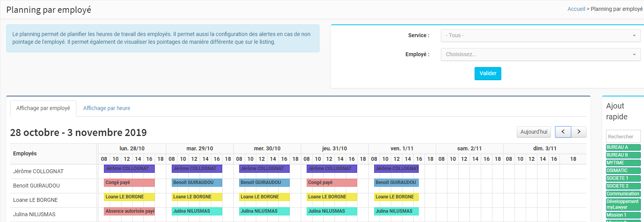The height and width of the screenshot is (222, 644).
Task: Pick the OSIMATIC quick-add item
Action: click(x=623, y=170)
